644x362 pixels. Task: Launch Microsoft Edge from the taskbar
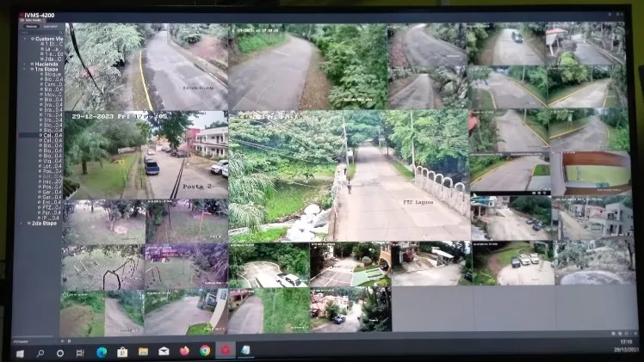(x=102, y=352)
